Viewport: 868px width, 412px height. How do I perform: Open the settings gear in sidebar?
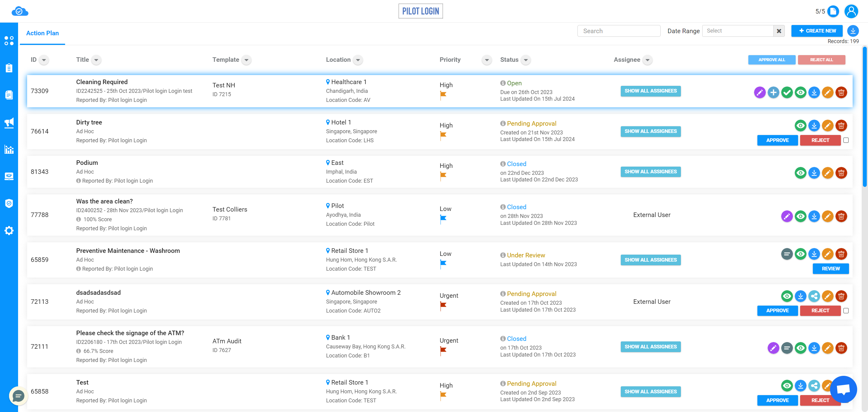pyautogui.click(x=9, y=231)
